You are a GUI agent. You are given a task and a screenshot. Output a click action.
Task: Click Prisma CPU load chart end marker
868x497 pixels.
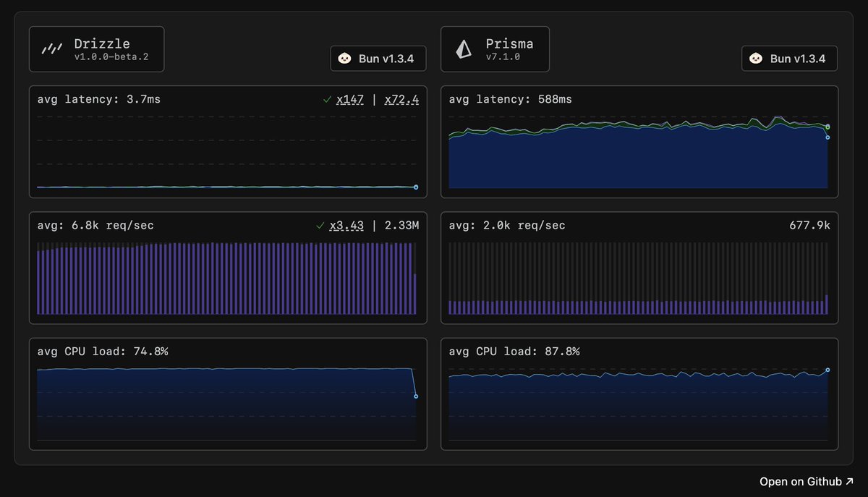pyautogui.click(x=827, y=370)
